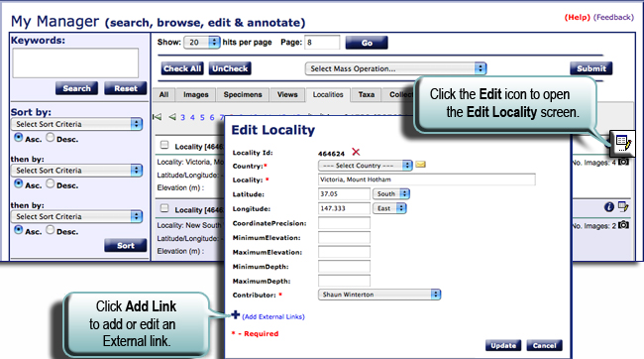Click the Longitude value field
This screenshot has width=644, height=359.
pyautogui.click(x=344, y=208)
